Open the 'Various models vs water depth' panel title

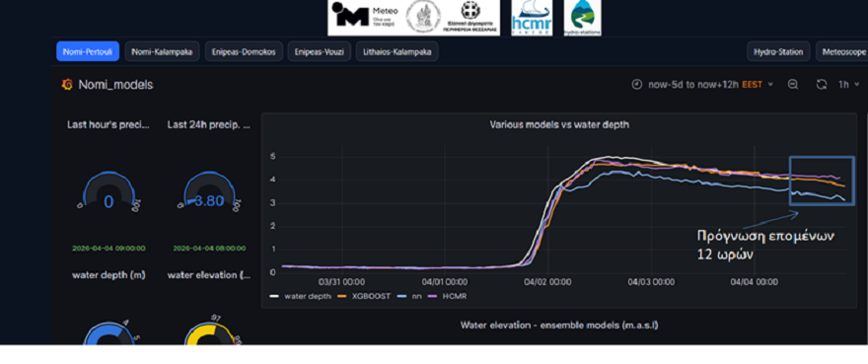pyautogui.click(x=559, y=124)
